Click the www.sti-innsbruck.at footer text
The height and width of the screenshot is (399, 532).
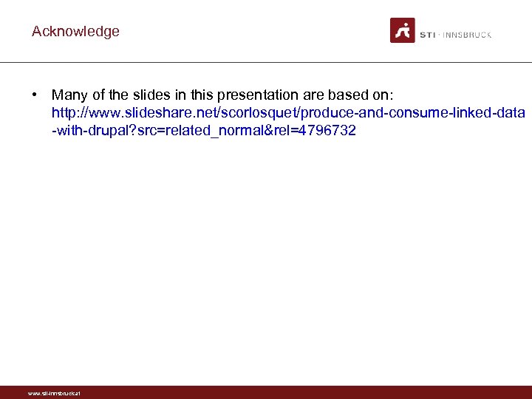pyautogui.click(x=54, y=394)
